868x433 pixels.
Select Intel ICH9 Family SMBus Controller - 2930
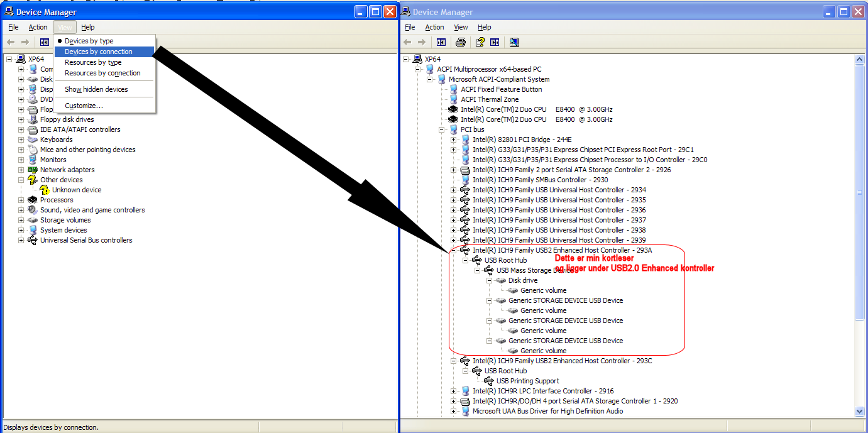(540, 180)
